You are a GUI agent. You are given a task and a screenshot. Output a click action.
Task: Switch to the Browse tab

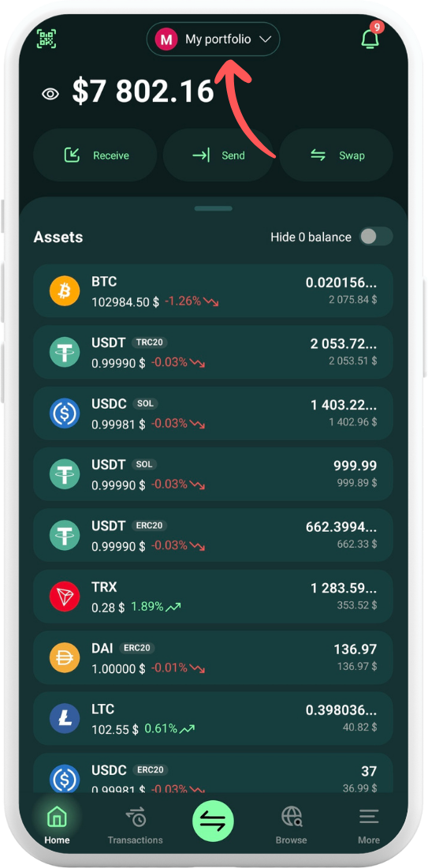(291, 825)
